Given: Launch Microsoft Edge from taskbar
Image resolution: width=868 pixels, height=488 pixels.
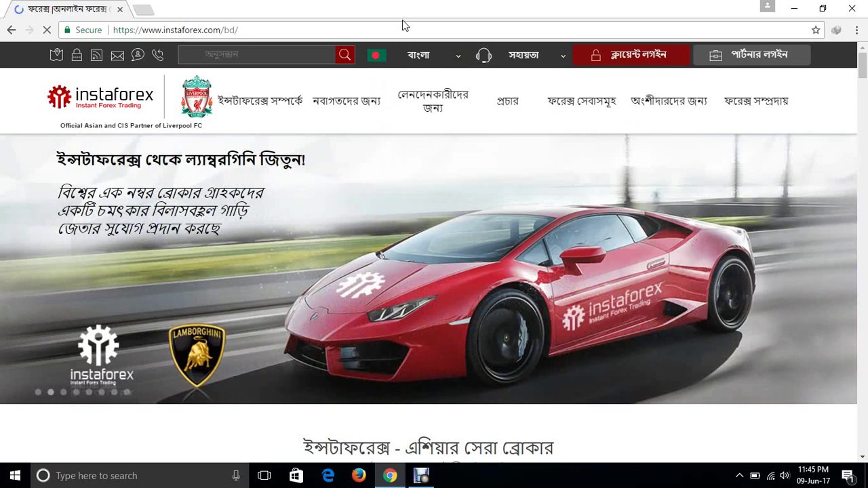Looking at the screenshot, I should pyautogui.click(x=328, y=476).
